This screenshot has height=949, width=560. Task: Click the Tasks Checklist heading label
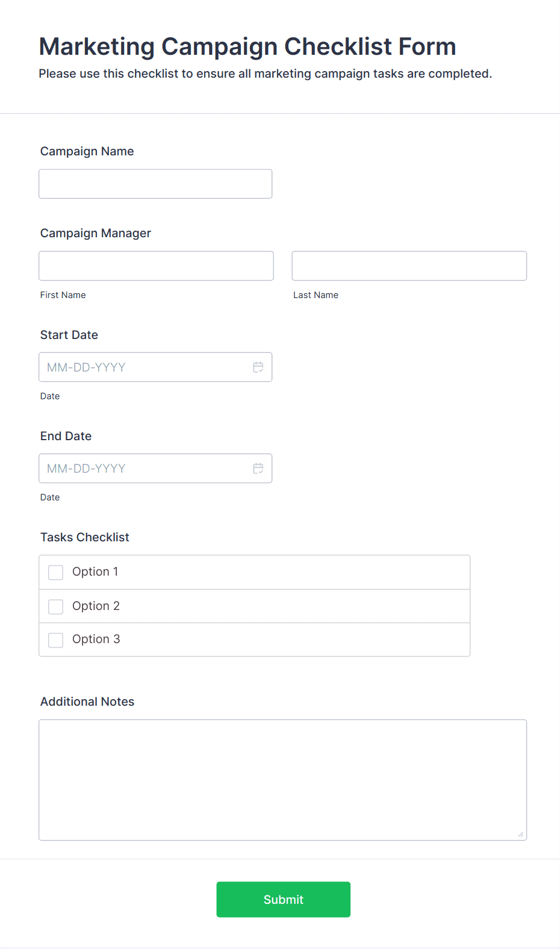[85, 537]
